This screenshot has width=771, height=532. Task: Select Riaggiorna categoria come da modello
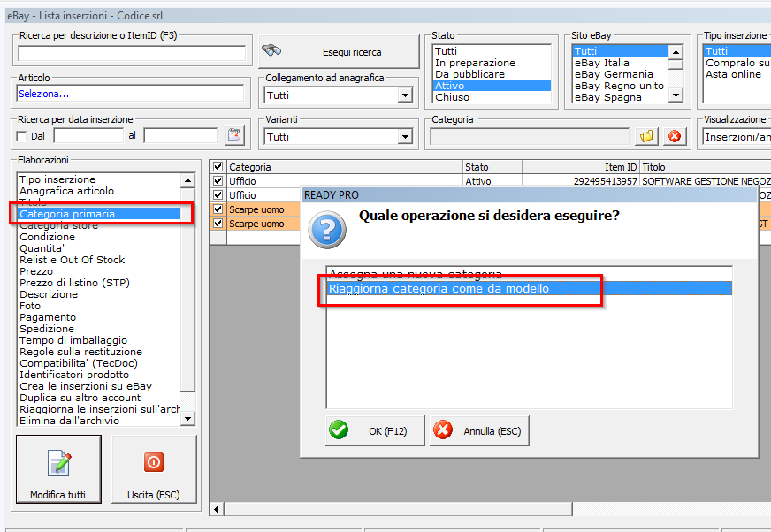(529, 288)
